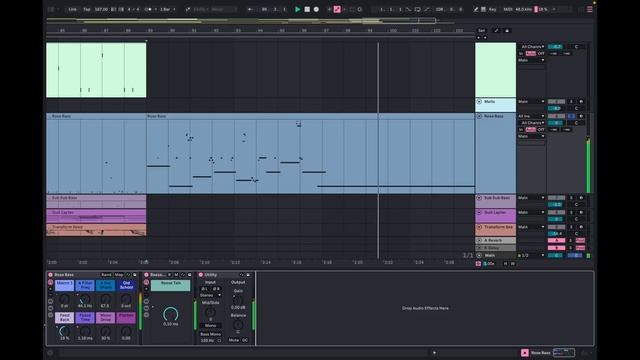Toggle the A Reverb return track activator
Image resolution: width=640 pixels, height=360 pixels.
[x=556, y=240]
